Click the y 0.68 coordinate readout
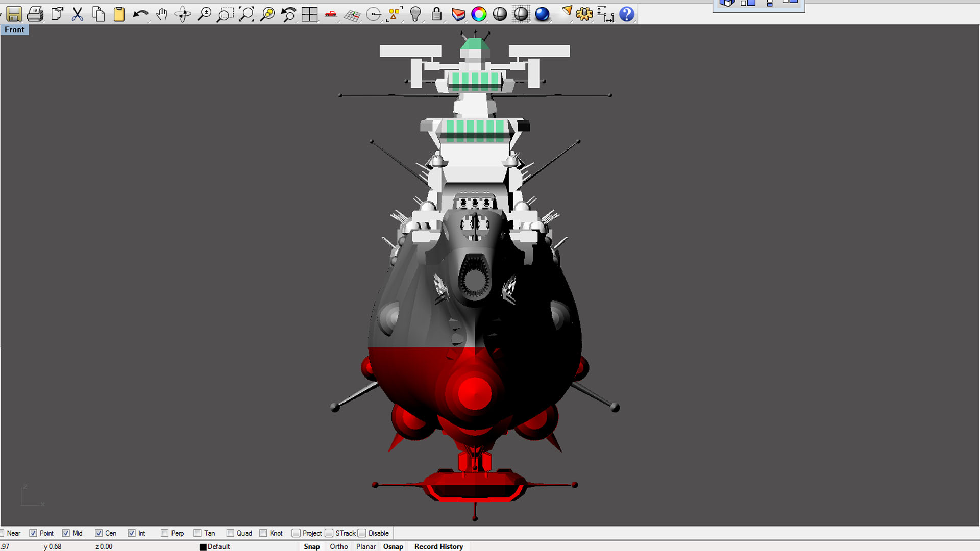Screen dimensions: 980x551 click(53, 546)
